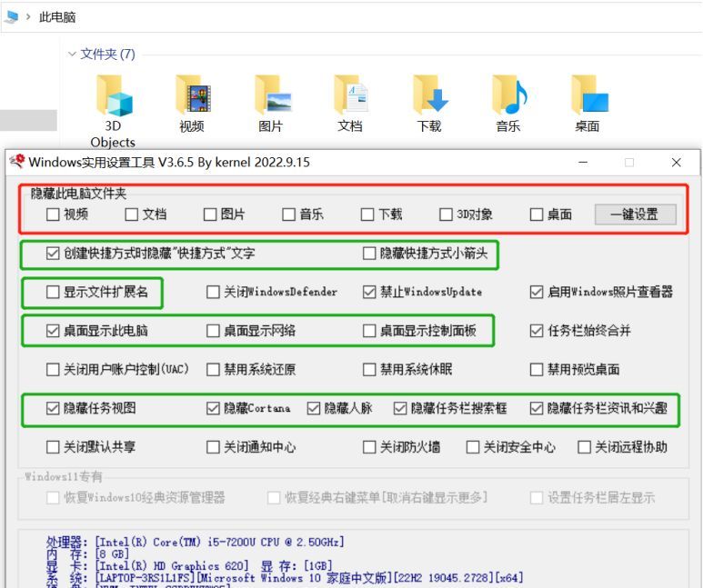Check 关闭用户账户控制(UAC)
This screenshot has width=703, height=588.
53,370
